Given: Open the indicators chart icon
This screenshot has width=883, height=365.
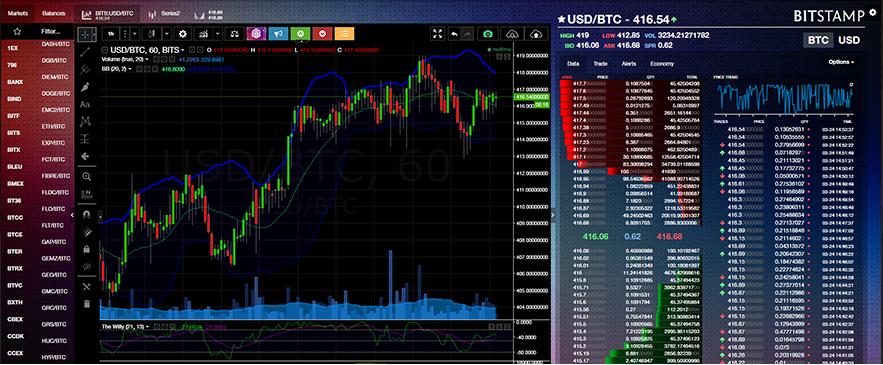Looking at the screenshot, I should (x=204, y=34).
